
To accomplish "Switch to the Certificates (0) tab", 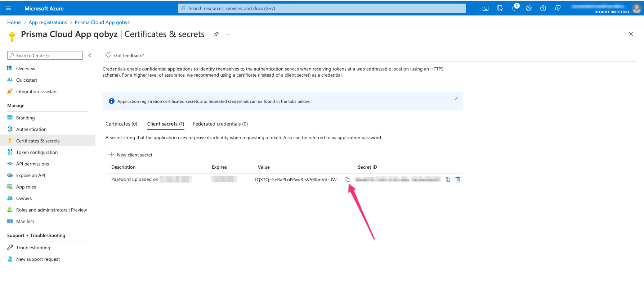I will point(121,124).
